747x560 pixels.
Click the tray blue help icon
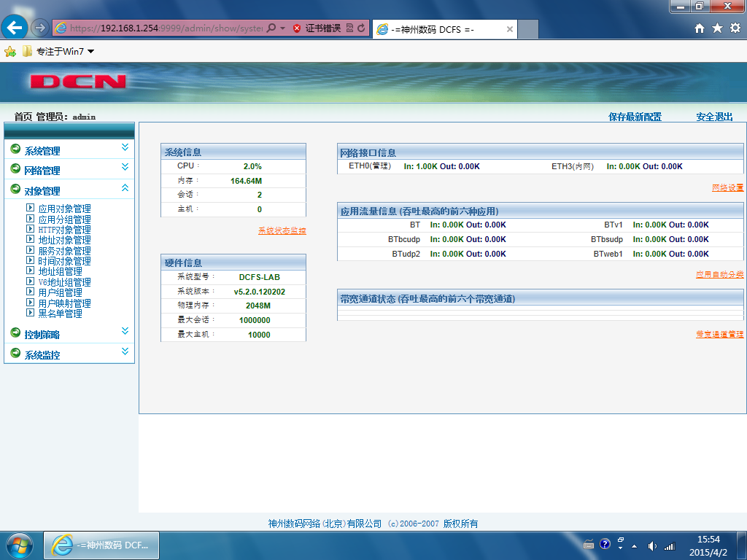(x=605, y=544)
